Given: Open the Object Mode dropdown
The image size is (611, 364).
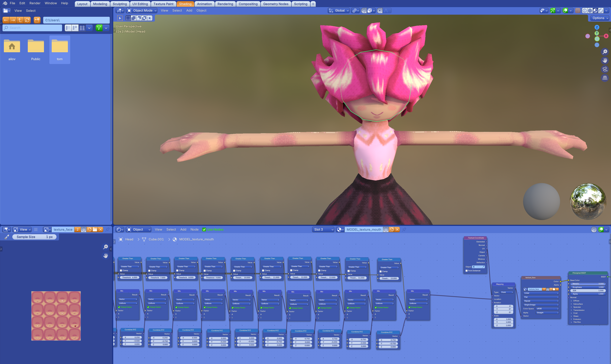Looking at the screenshot, I should [142, 11].
